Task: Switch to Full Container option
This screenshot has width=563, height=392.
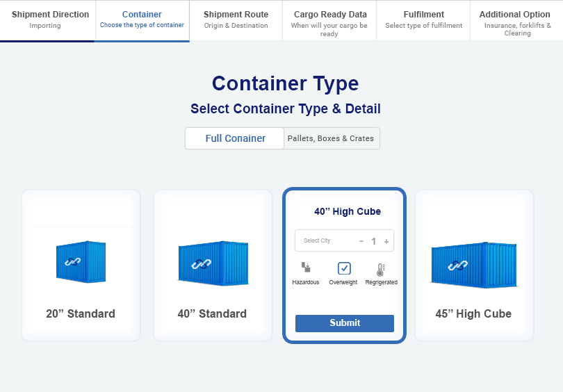Action: pyautogui.click(x=235, y=138)
